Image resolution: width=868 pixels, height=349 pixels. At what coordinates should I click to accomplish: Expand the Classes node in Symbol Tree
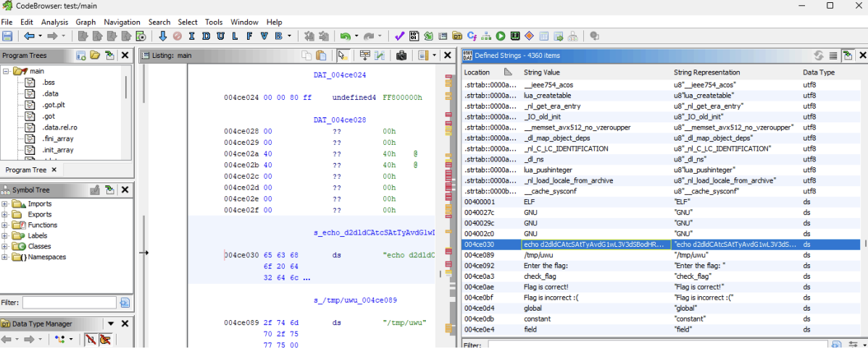[5, 246]
